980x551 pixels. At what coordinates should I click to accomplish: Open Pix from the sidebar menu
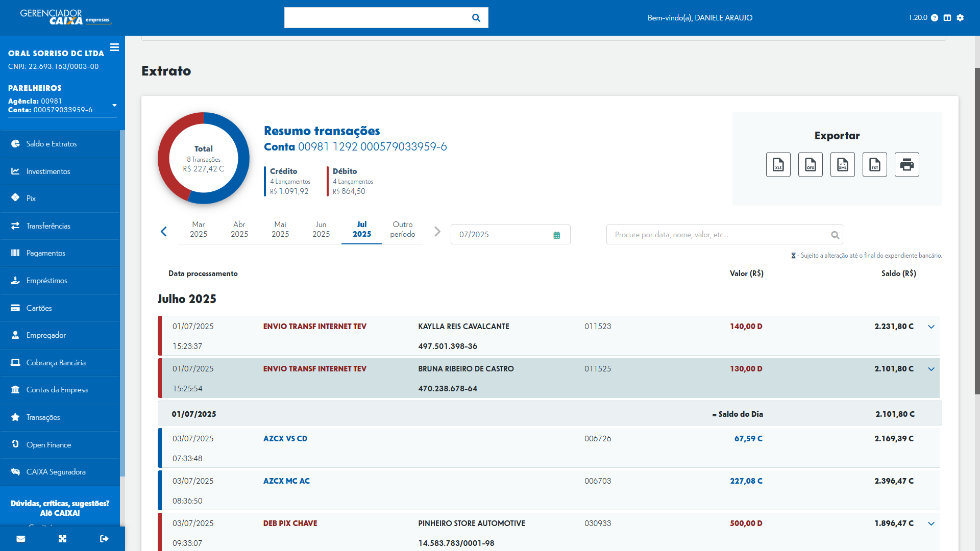31,198
